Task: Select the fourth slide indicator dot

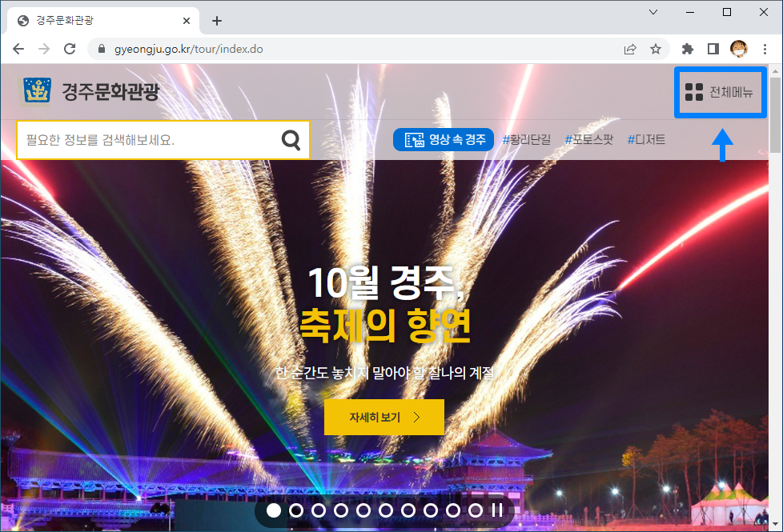Action: pyautogui.click(x=341, y=510)
